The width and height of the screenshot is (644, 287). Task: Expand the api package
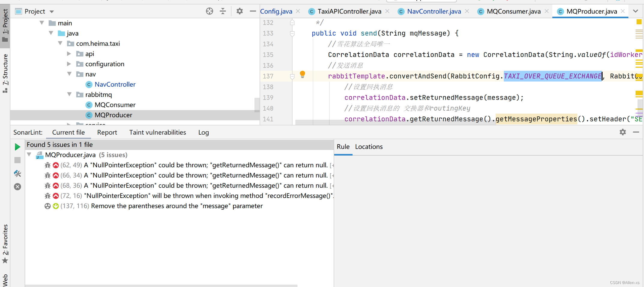point(69,54)
